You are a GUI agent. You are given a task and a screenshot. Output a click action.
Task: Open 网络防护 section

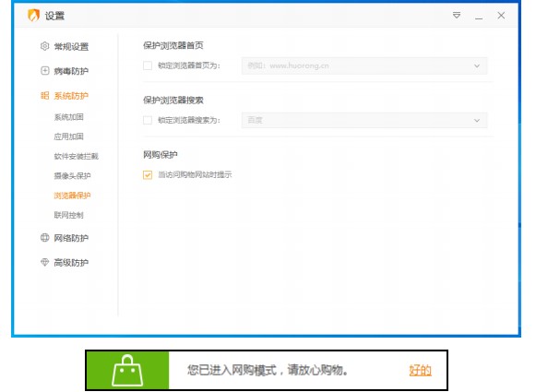click(71, 238)
